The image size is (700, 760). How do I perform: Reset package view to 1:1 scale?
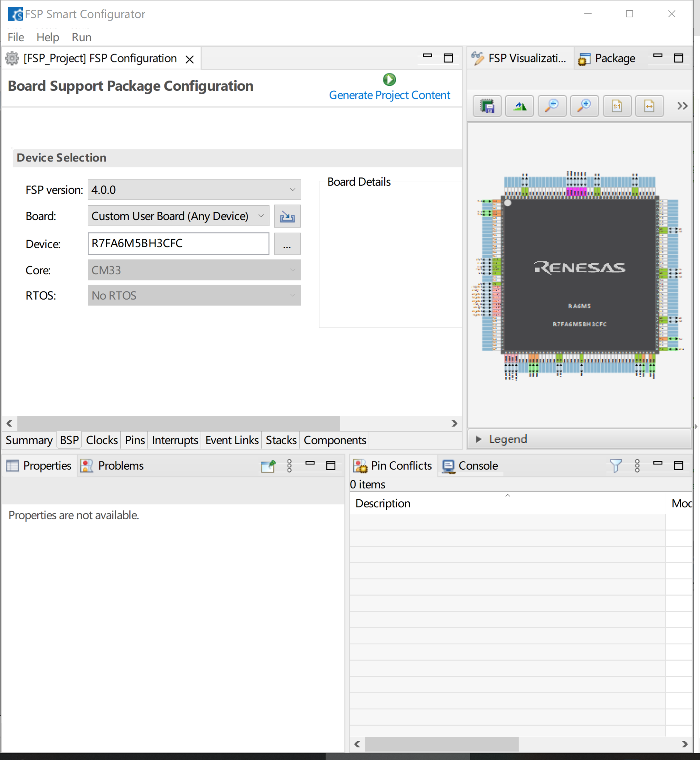click(x=617, y=106)
